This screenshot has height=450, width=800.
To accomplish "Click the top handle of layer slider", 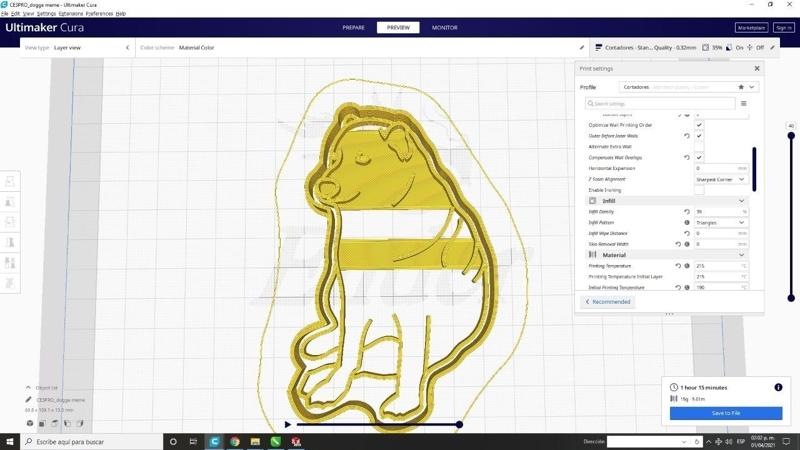I will pyautogui.click(x=791, y=136).
